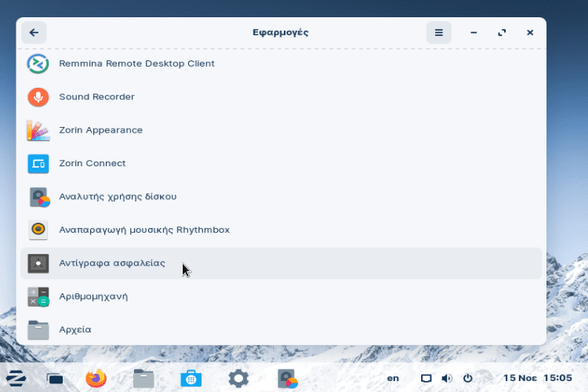Click the Zorin Appearance color swatch icon

pyautogui.click(x=38, y=130)
